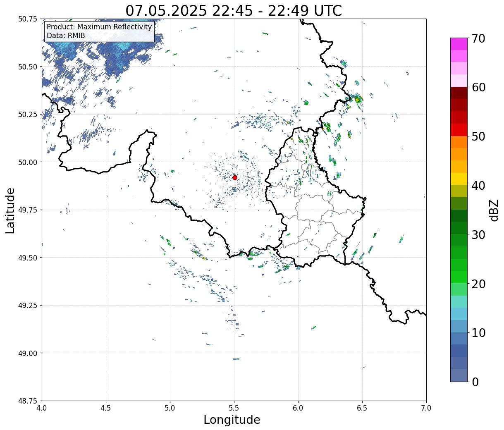Click the lowest grey-blue swatch at 0 dBZ
Screen dimensions: 504x430
(x=459, y=375)
